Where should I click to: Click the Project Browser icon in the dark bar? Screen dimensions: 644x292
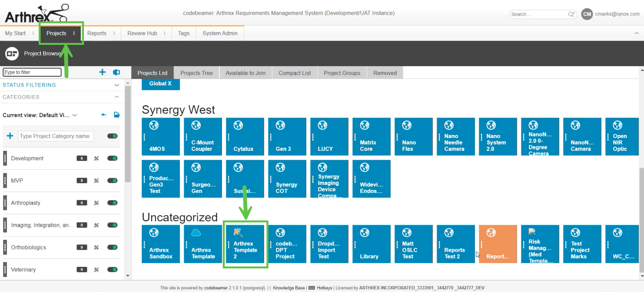point(12,53)
